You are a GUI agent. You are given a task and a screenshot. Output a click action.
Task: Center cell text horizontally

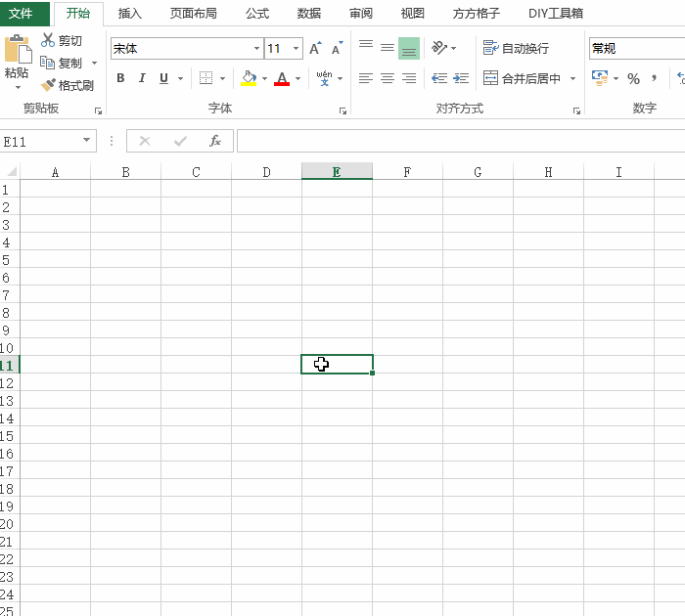point(388,78)
